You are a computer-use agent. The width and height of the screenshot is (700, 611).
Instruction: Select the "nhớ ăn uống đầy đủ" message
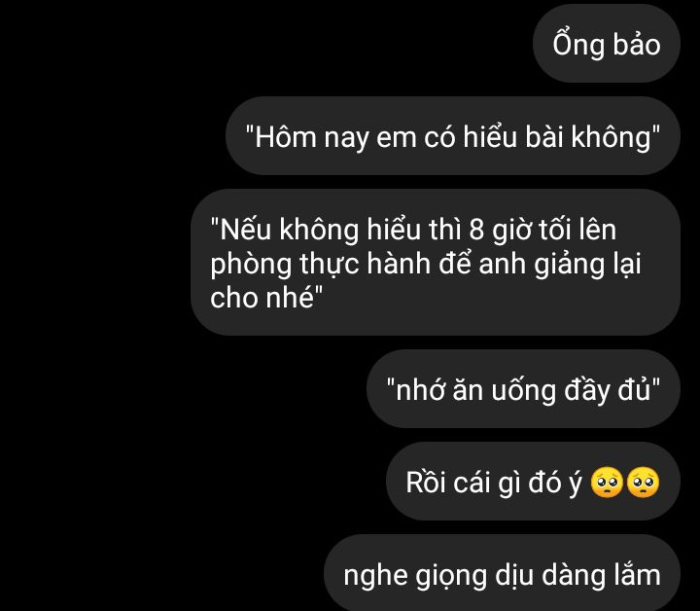coord(523,388)
